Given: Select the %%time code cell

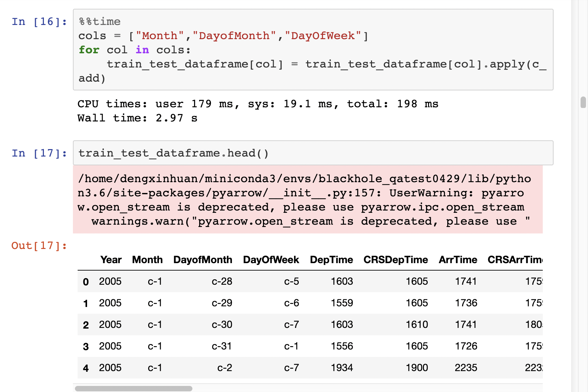Looking at the screenshot, I should click(270, 49).
